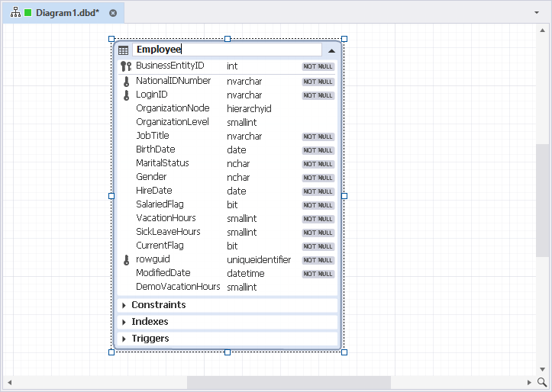Collapse the Employee table columns
This screenshot has height=392, width=552.
click(331, 50)
